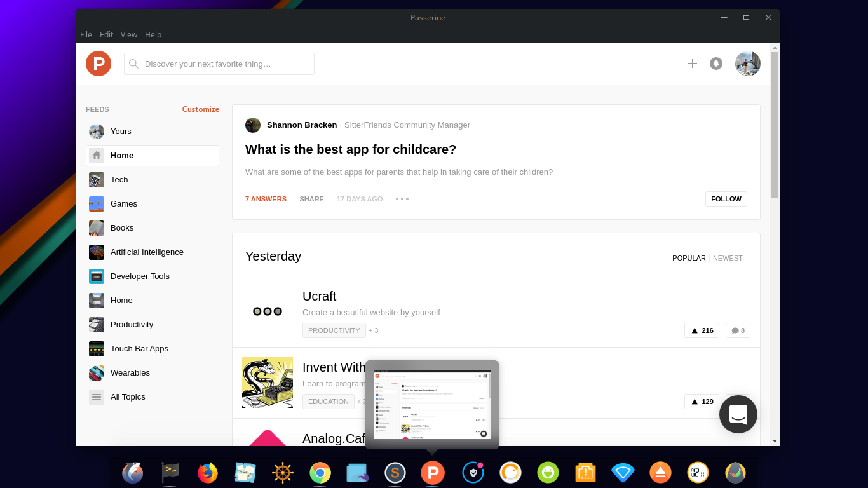Sort yesterday's posts by Popular
868x488 pixels.
click(x=689, y=258)
